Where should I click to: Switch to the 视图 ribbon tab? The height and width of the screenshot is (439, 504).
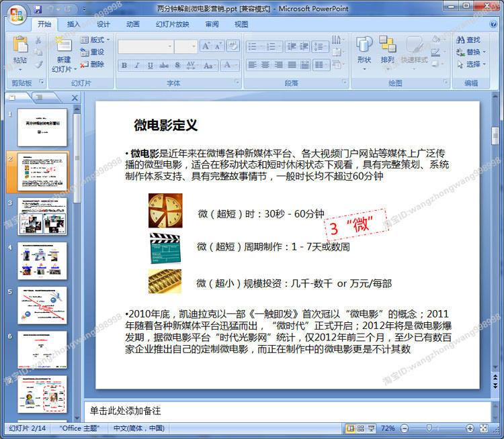pos(241,24)
